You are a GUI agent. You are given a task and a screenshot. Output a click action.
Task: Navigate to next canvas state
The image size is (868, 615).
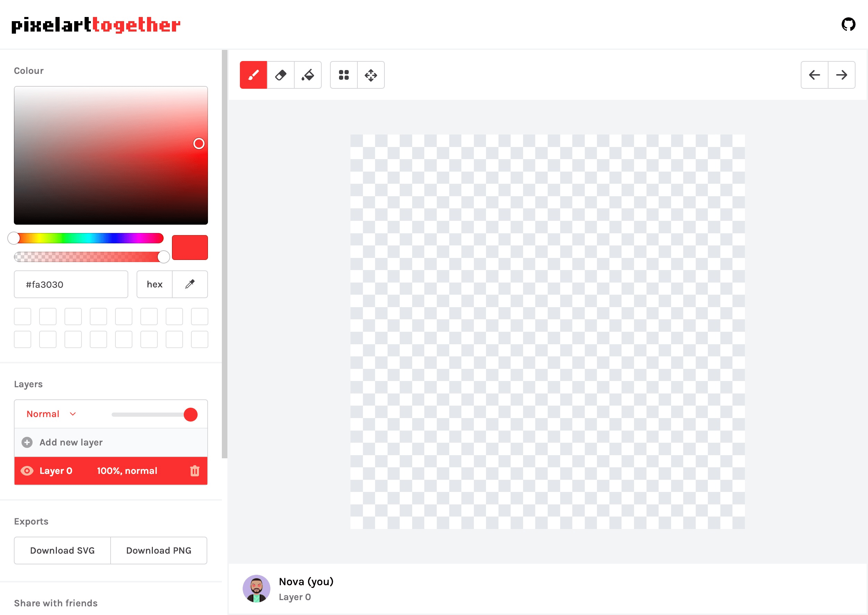841,75
